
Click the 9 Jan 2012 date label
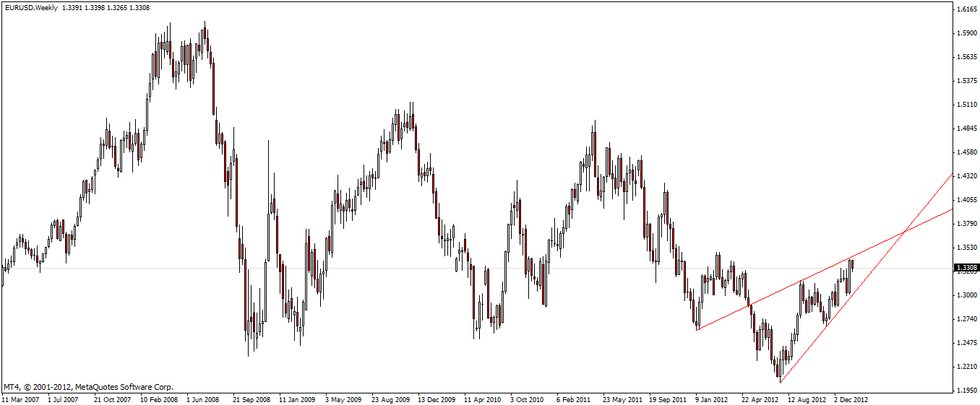click(713, 399)
